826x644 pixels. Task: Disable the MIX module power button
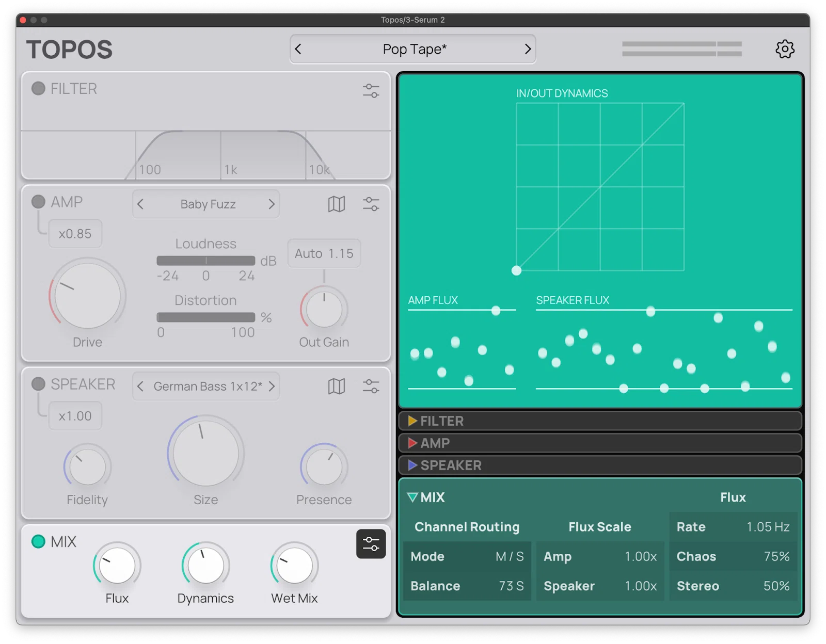click(38, 541)
